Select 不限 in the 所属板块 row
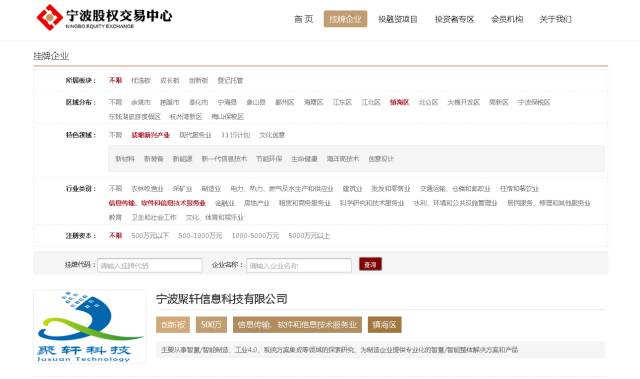 [x=116, y=80]
